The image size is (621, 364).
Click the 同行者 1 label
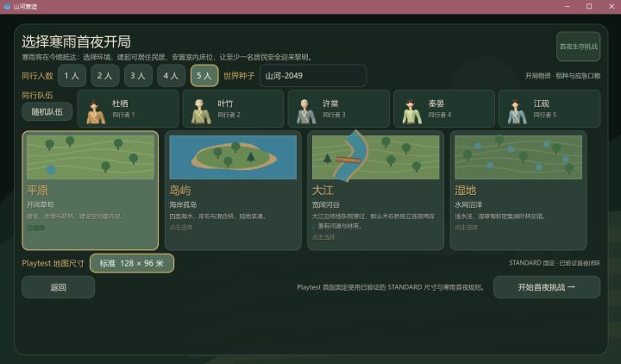pyautogui.click(x=123, y=115)
